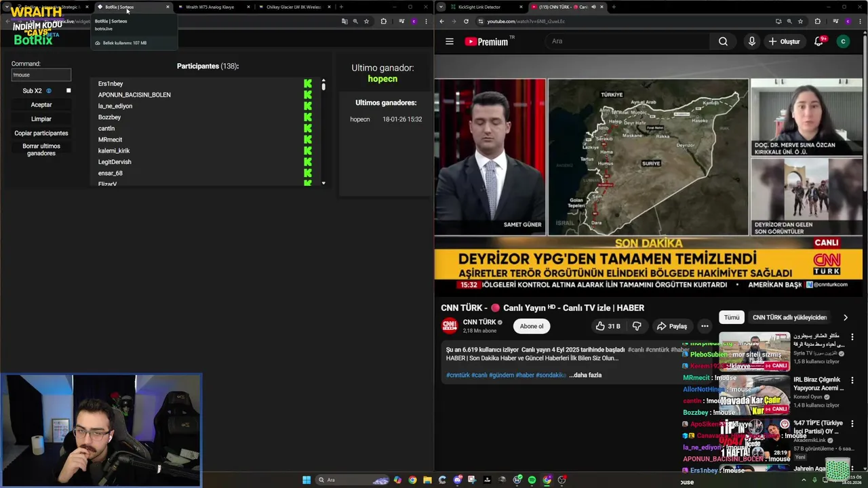
Task: Open Spotify from taskbar
Action: point(532,480)
